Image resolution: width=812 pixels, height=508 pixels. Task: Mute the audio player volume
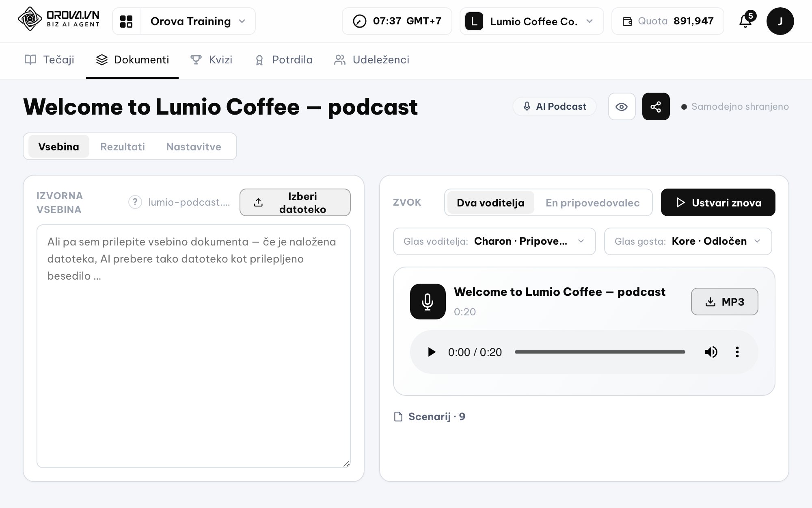(x=711, y=352)
